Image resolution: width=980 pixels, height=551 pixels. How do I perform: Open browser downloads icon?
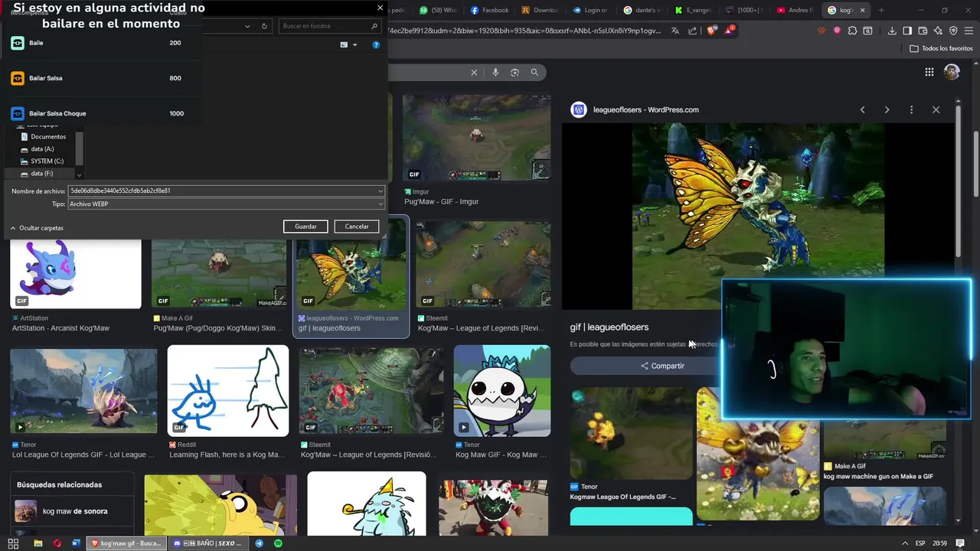pos(892,31)
